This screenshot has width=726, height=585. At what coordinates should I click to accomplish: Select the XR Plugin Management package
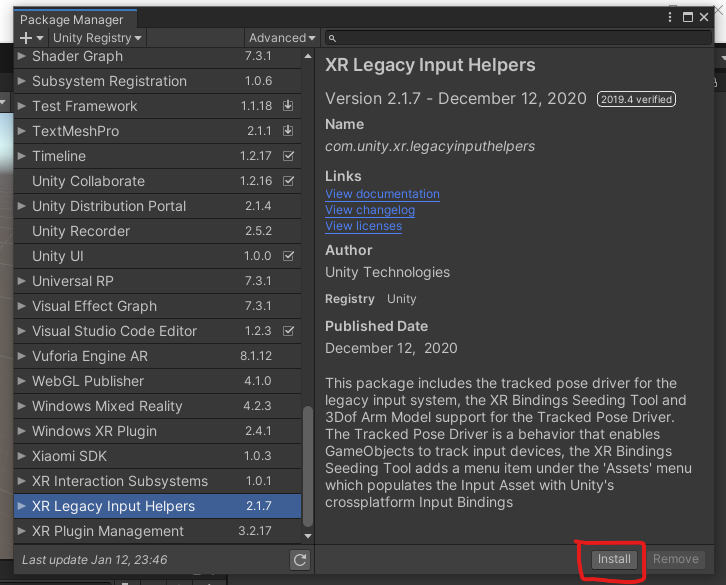157,531
